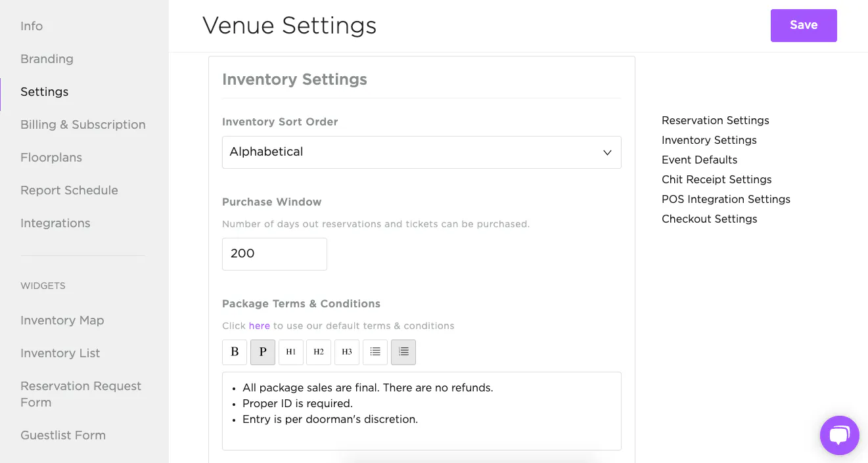This screenshot has width=868, height=463.
Task: Go to Billing & Subscription page
Action: pyautogui.click(x=83, y=125)
